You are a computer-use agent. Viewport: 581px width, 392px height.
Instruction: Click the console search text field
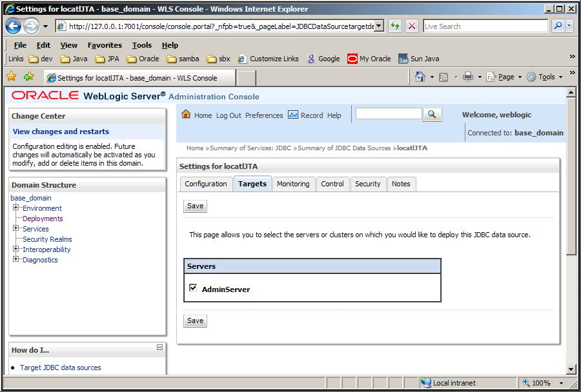pyautogui.click(x=389, y=113)
